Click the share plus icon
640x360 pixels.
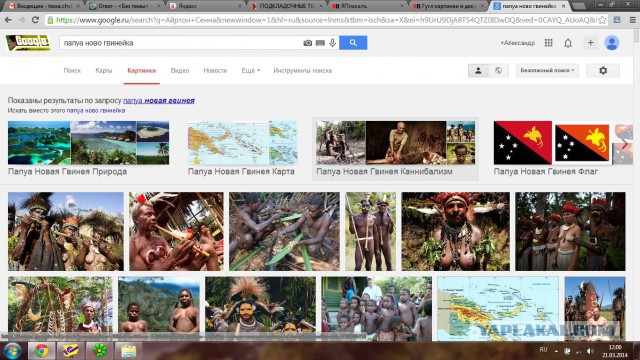tap(590, 43)
